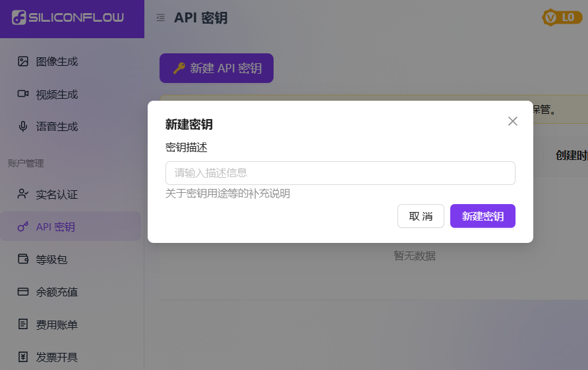Click the 新建 API 密钥 button
Viewport: 588px width, 370px height.
(x=216, y=68)
